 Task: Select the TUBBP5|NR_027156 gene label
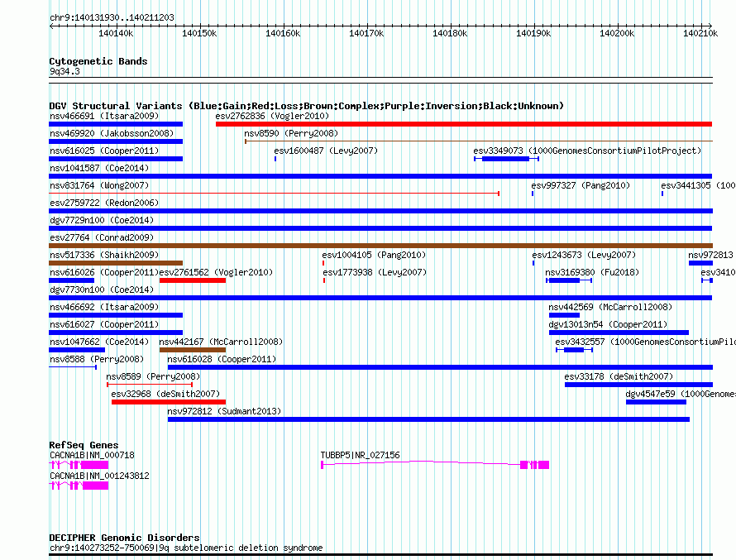coord(360,455)
